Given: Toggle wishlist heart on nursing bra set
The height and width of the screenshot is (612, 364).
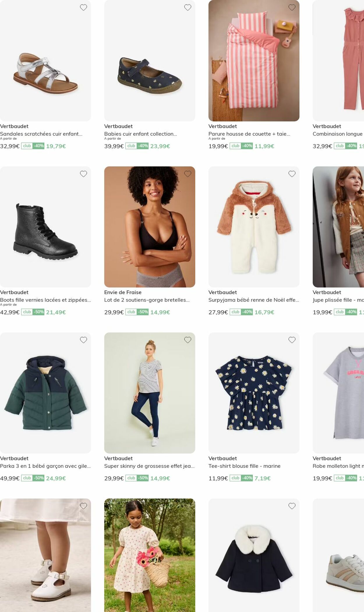Looking at the screenshot, I should [x=188, y=174].
